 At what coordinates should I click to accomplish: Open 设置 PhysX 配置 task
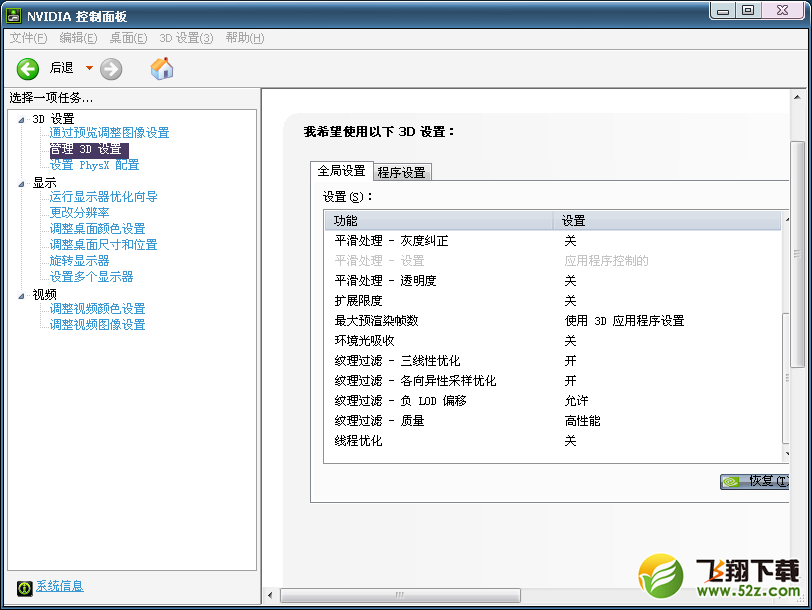click(94, 165)
